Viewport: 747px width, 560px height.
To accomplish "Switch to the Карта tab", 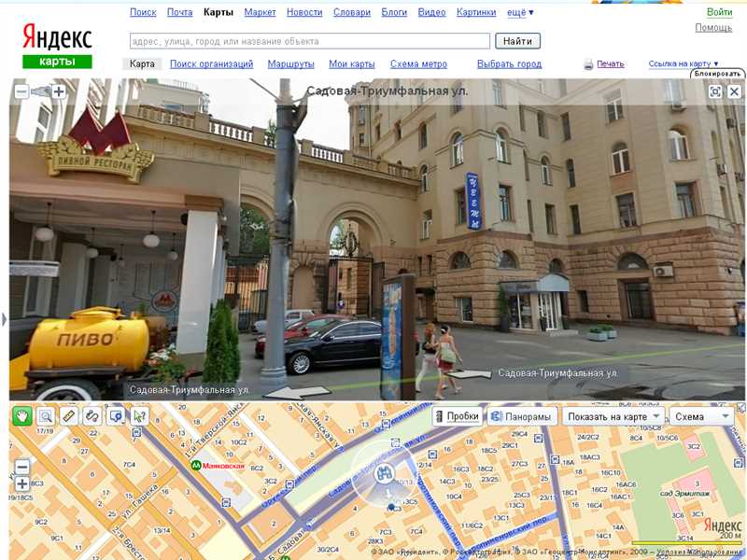I will (142, 63).
